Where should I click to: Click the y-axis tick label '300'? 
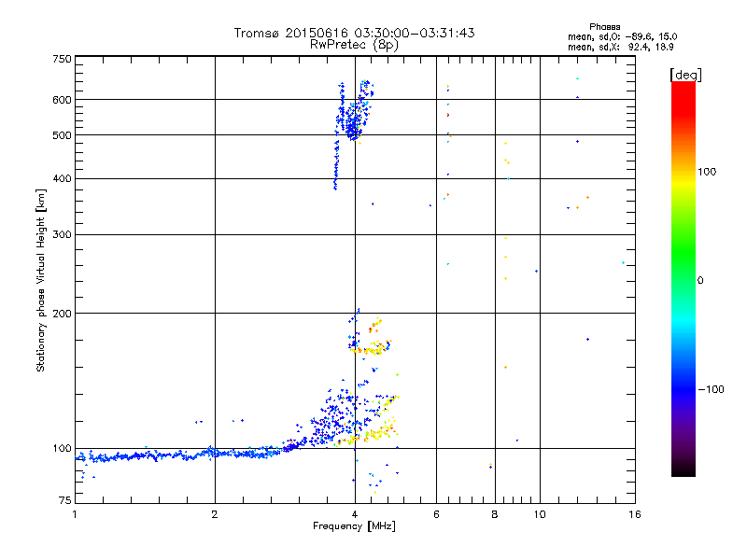tap(62, 234)
